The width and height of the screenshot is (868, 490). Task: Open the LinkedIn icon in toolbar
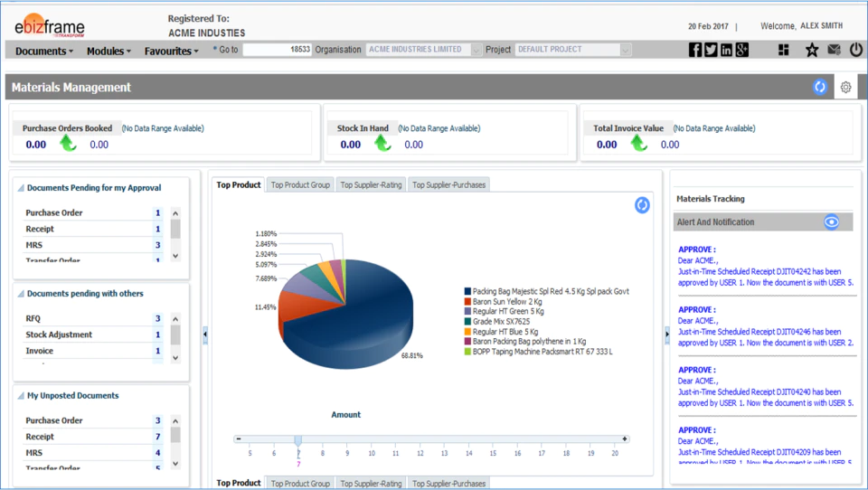click(x=726, y=50)
